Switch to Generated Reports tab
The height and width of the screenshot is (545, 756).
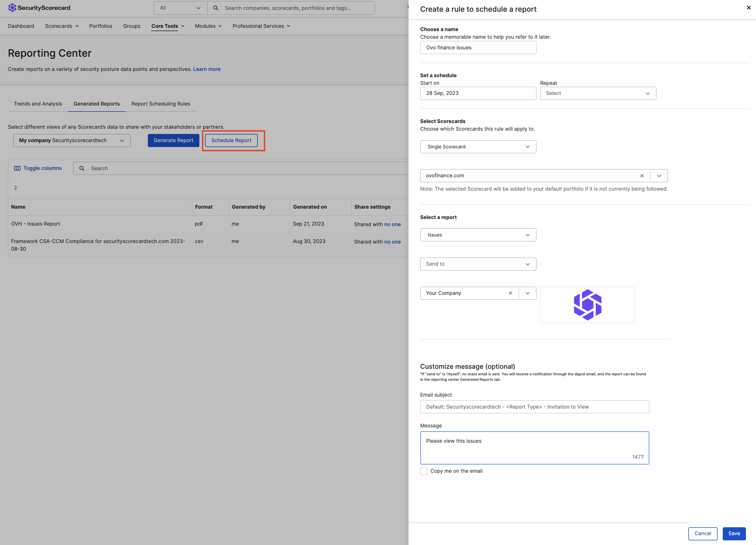pyautogui.click(x=97, y=104)
